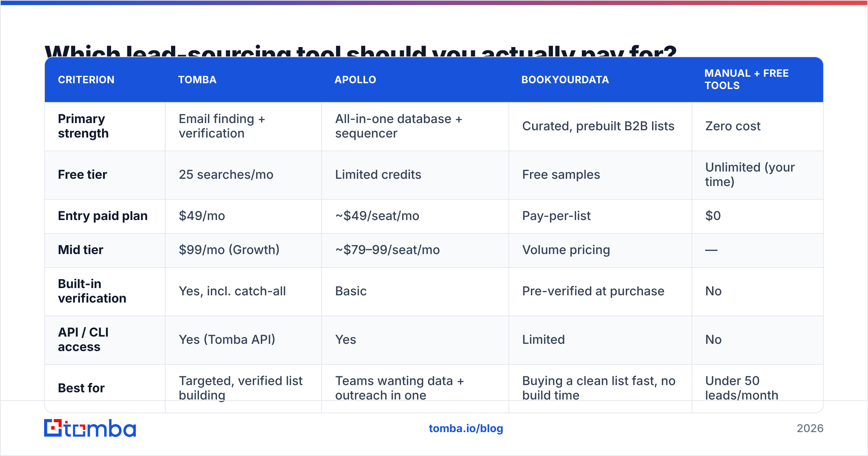Screen dimensions: 868x456
Task: Click the Free tier row label
Action: tap(82, 174)
